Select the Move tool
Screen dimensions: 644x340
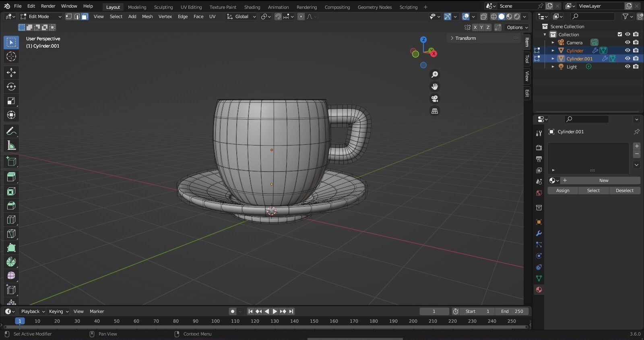[11, 73]
